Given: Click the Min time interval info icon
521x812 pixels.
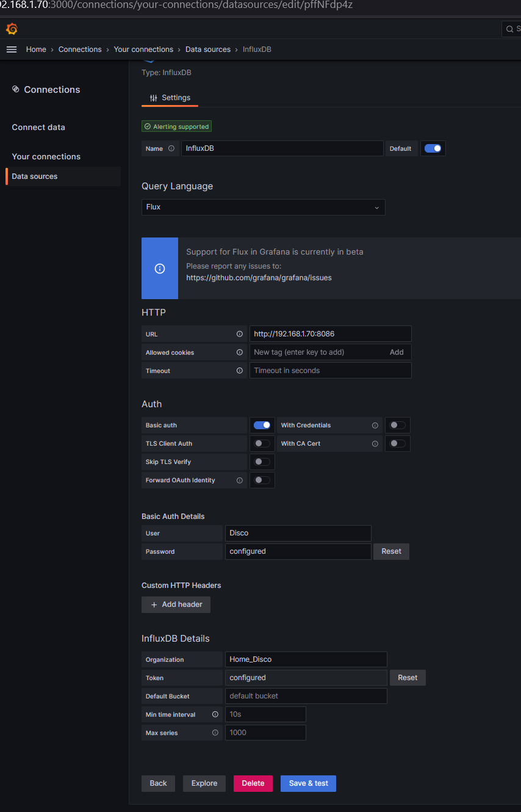Looking at the screenshot, I should point(215,714).
